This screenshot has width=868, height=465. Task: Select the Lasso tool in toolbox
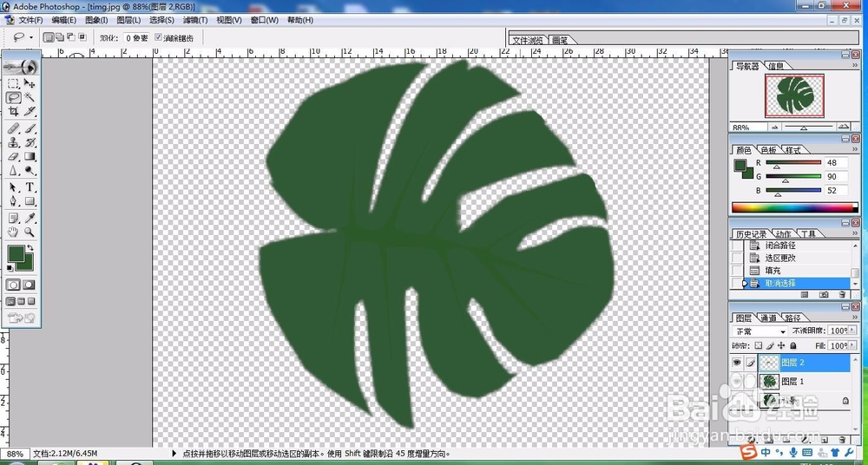coord(13,97)
